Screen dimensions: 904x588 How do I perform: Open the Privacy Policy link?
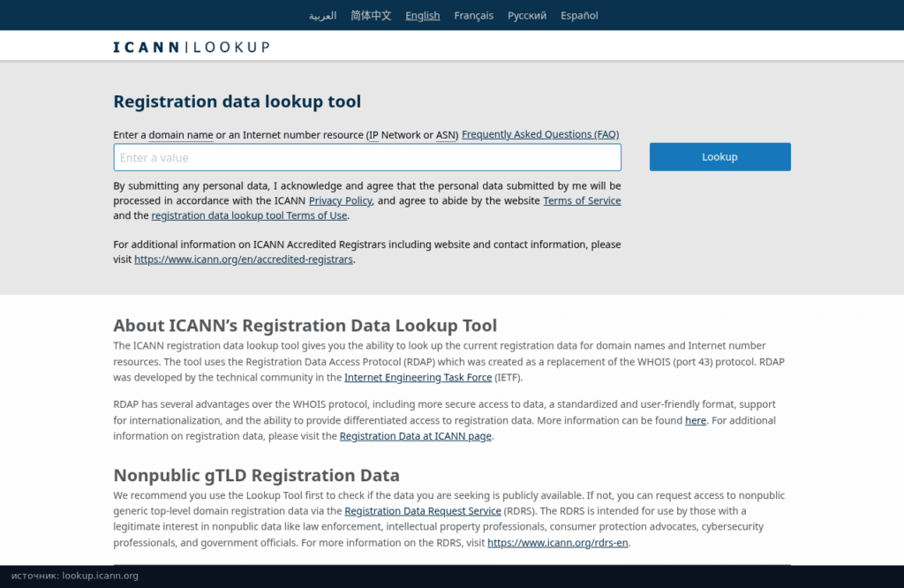(x=340, y=200)
